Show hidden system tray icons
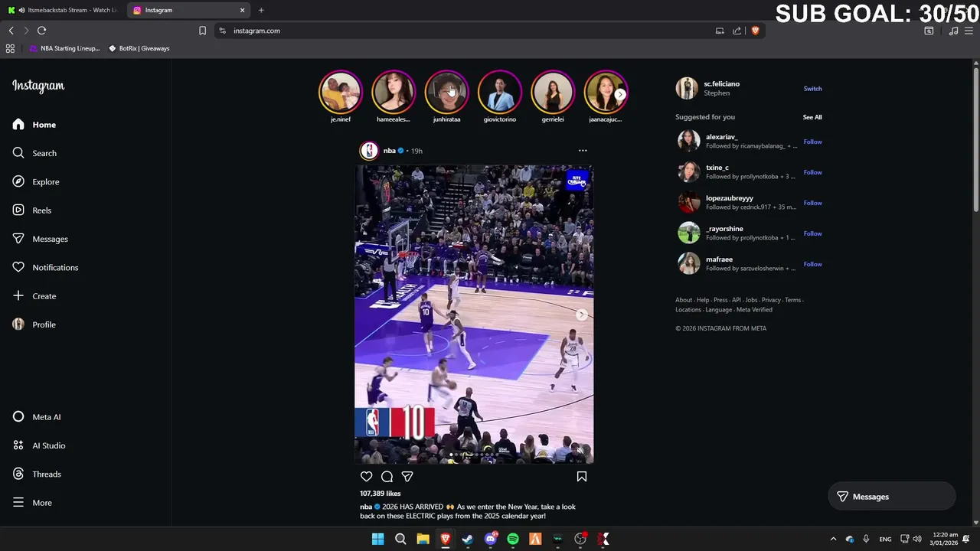Viewport: 980px width, 551px height. coord(834,540)
